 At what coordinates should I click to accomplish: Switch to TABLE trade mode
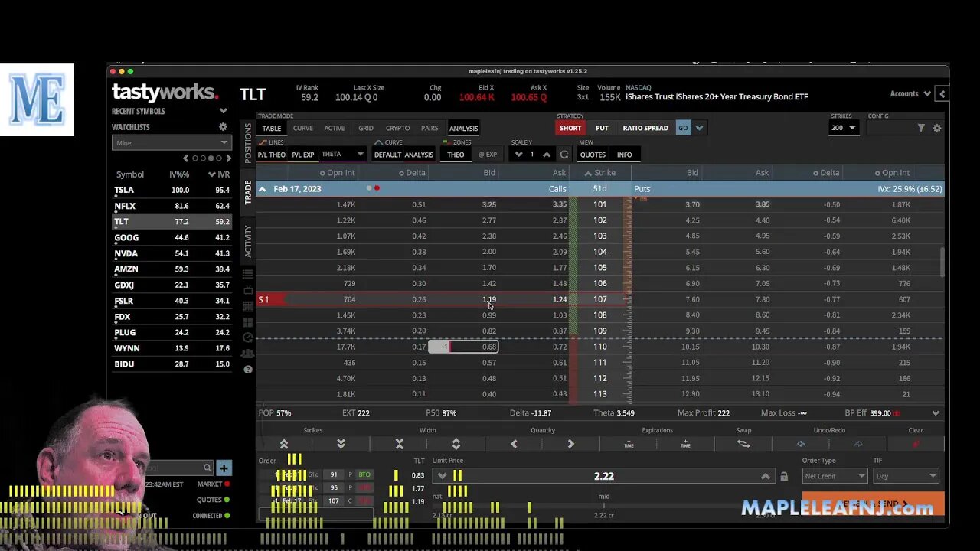click(272, 128)
